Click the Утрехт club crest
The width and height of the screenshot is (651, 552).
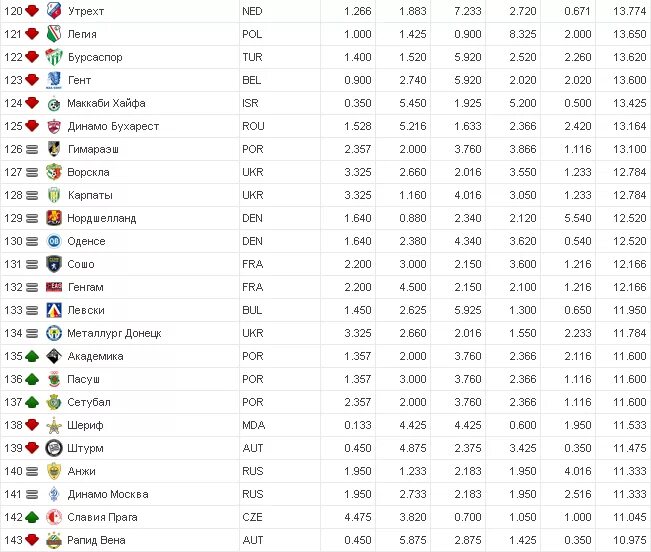(54, 11)
